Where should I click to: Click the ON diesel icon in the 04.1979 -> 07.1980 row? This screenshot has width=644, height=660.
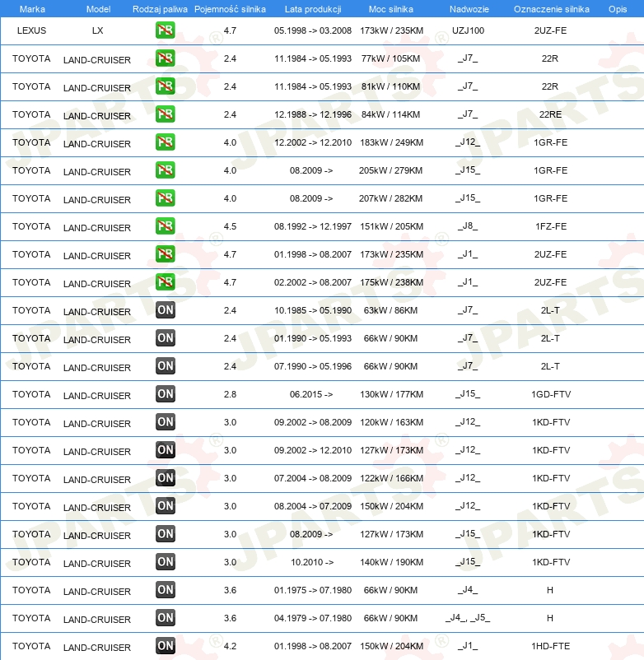(x=165, y=618)
